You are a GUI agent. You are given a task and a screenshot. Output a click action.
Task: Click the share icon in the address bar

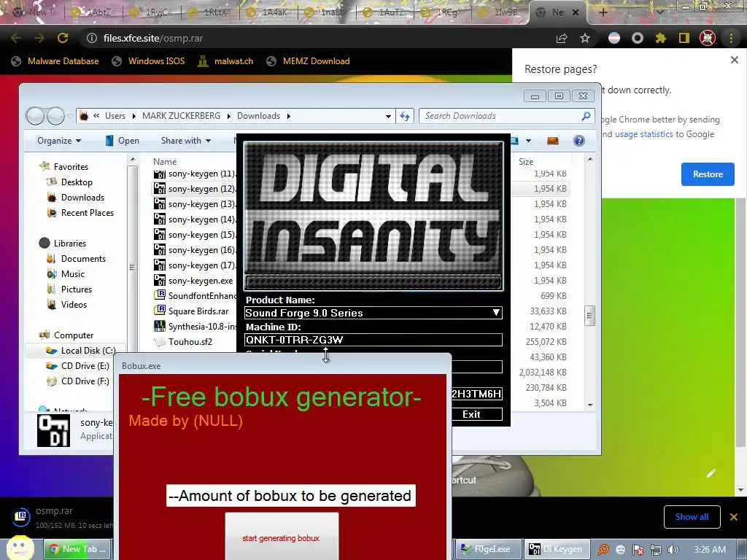(562, 38)
